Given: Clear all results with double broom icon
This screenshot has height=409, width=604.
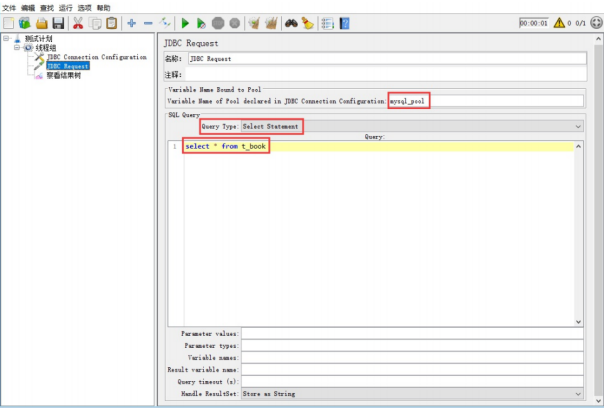Looking at the screenshot, I should coord(271,23).
